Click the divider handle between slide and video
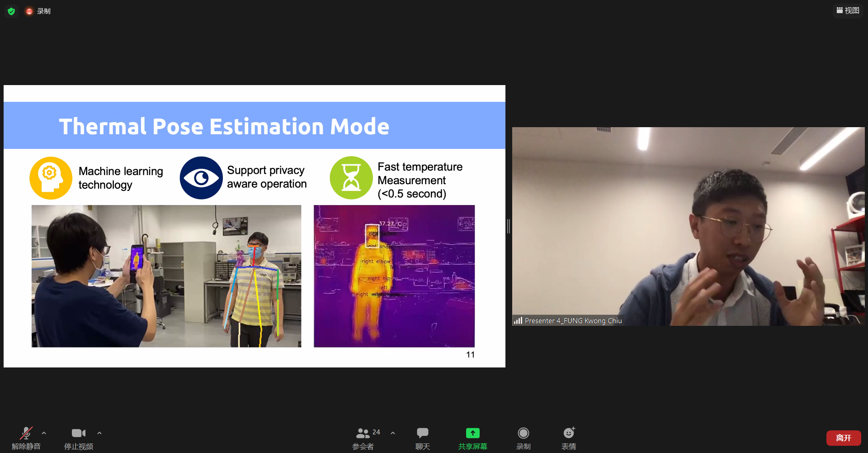 pos(509,226)
